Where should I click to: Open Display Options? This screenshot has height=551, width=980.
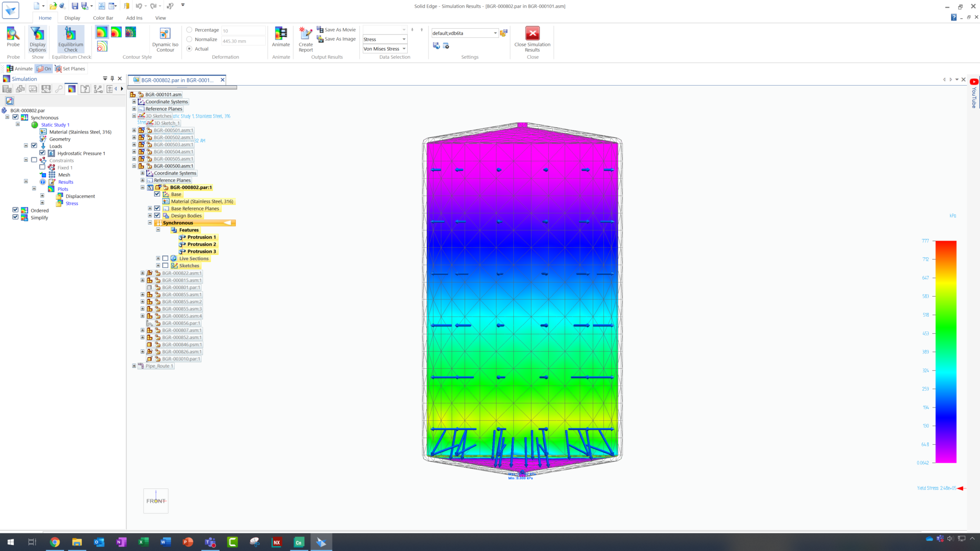[x=37, y=38]
